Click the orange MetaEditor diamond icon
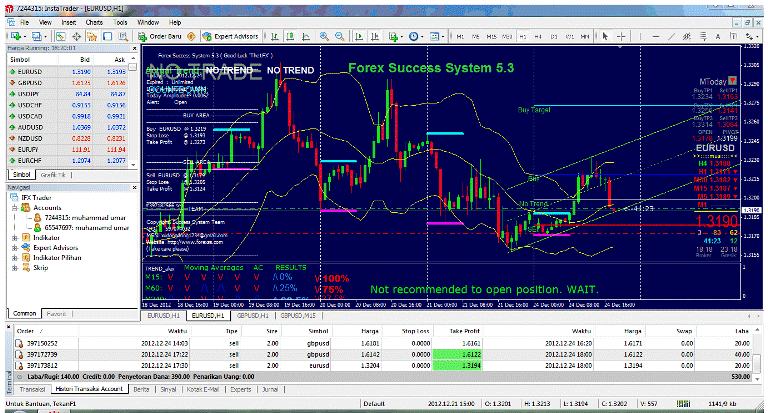768x413 pixels. click(x=191, y=36)
